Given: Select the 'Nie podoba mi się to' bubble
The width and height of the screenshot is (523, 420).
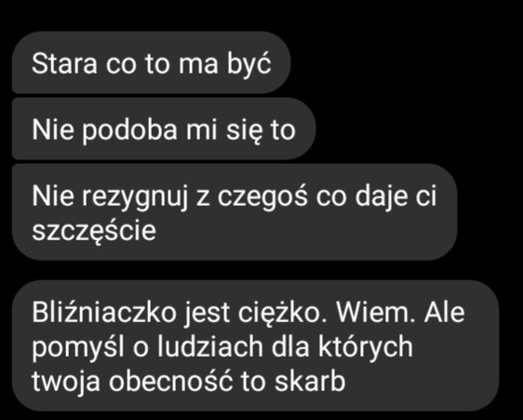Looking at the screenshot, I should click(164, 129).
